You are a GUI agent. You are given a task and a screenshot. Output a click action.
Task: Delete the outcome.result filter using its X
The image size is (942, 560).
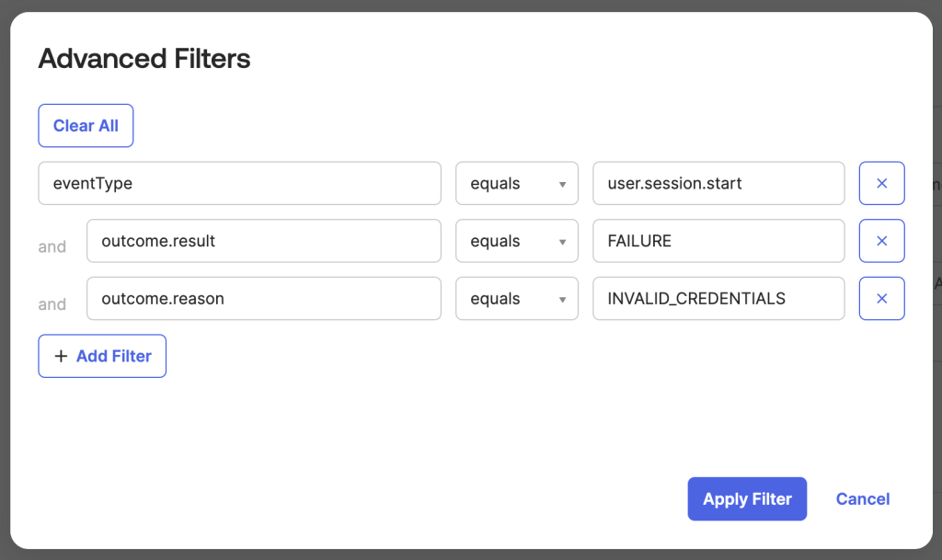pyautogui.click(x=881, y=241)
